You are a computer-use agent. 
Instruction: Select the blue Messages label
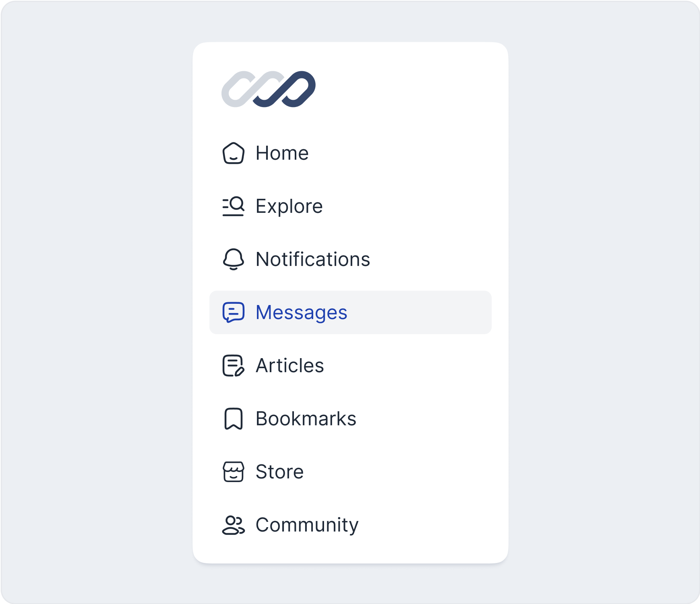point(301,313)
